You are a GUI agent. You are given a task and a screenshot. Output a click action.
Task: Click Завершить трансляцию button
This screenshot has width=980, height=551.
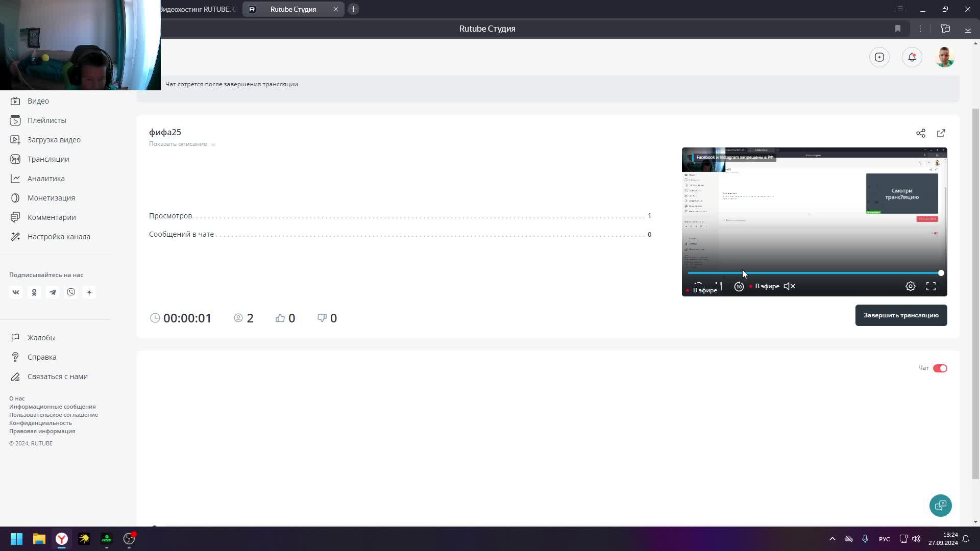point(901,315)
